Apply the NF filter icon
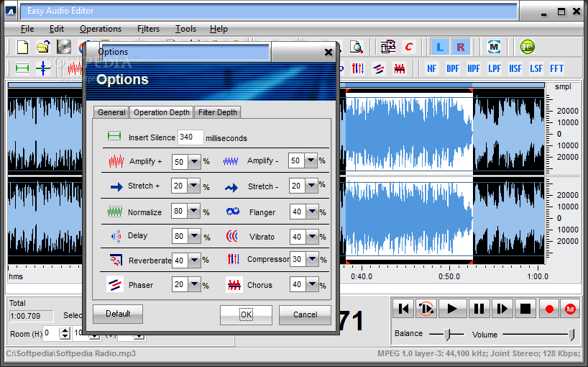This screenshot has height=367, width=588. 431,68
